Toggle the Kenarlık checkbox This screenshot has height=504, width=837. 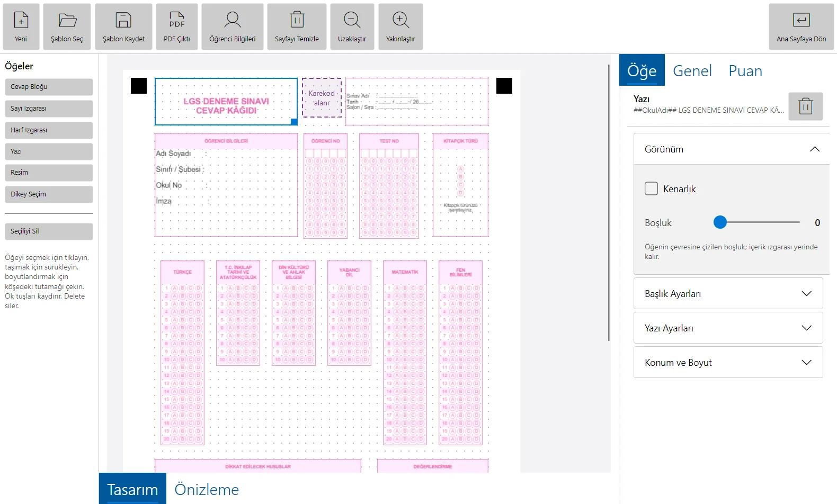click(652, 188)
